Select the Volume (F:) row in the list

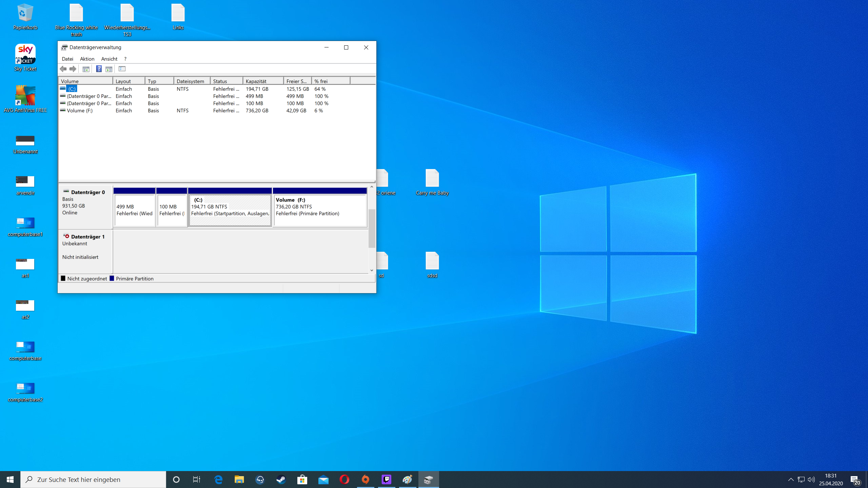(80, 111)
